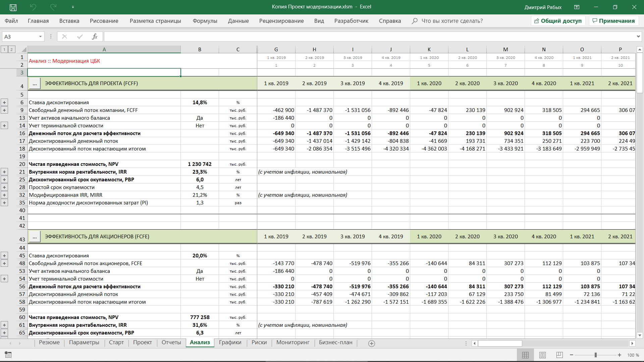Click macro recording icon in status bar
Viewport: 644px width, 362px height.
(x=8, y=355)
